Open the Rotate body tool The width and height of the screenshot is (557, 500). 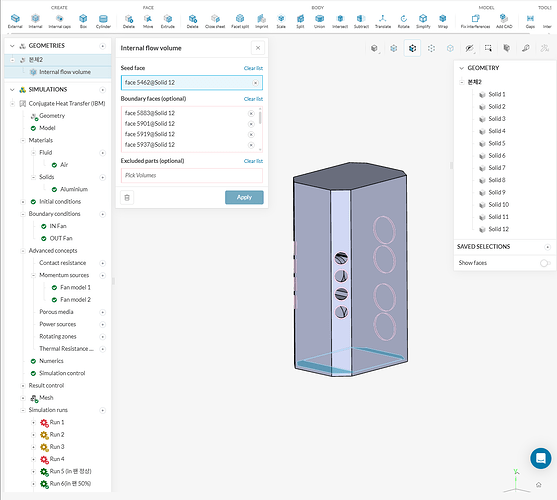(x=403, y=21)
